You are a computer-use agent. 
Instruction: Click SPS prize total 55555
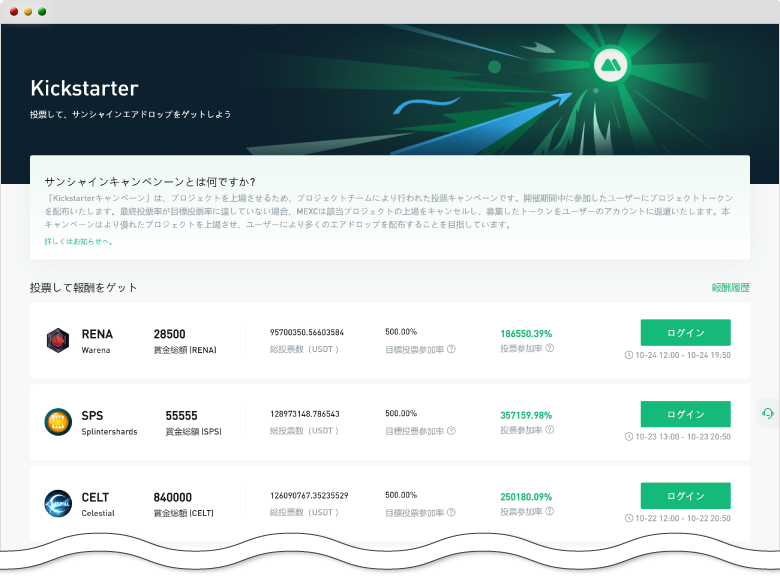(182, 416)
